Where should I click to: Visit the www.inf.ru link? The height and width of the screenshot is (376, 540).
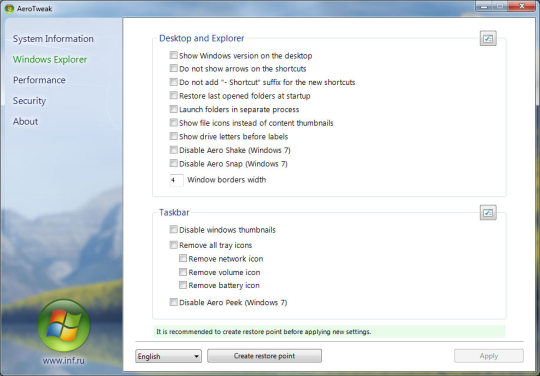tap(63, 361)
